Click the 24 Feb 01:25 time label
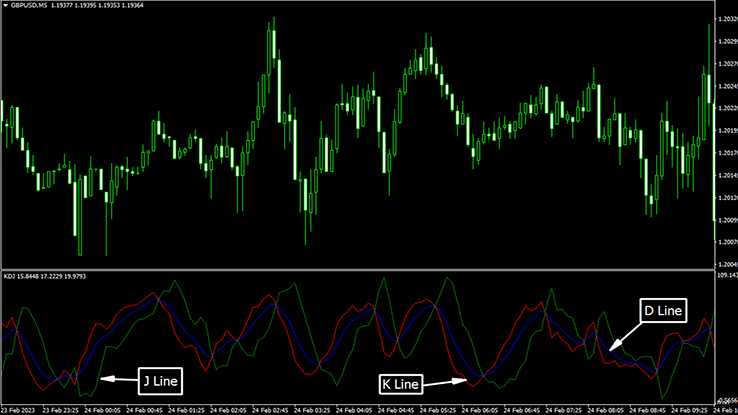This screenshot has height=415, width=738. coord(186,411)
